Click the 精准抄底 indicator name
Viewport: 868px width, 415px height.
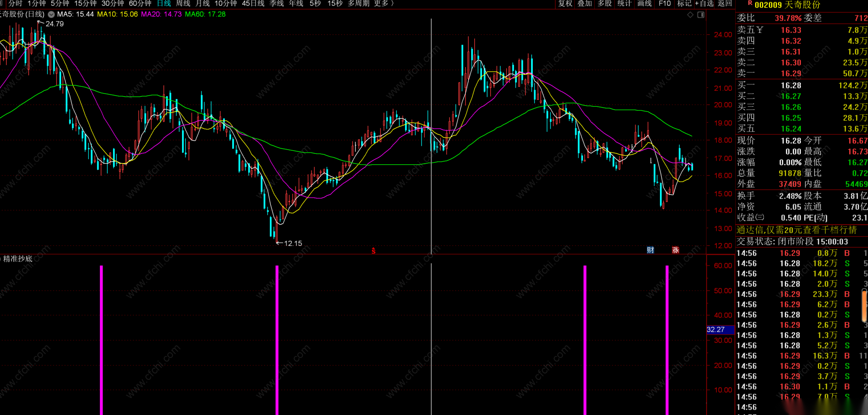point(18,259)
